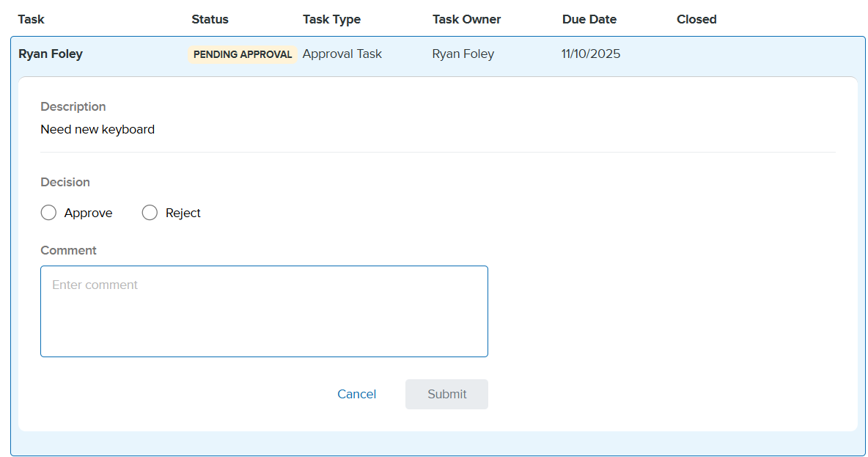This screenshot has width=868, height=457.
Task: Click the Task Type column header
Action: (331, 20)
